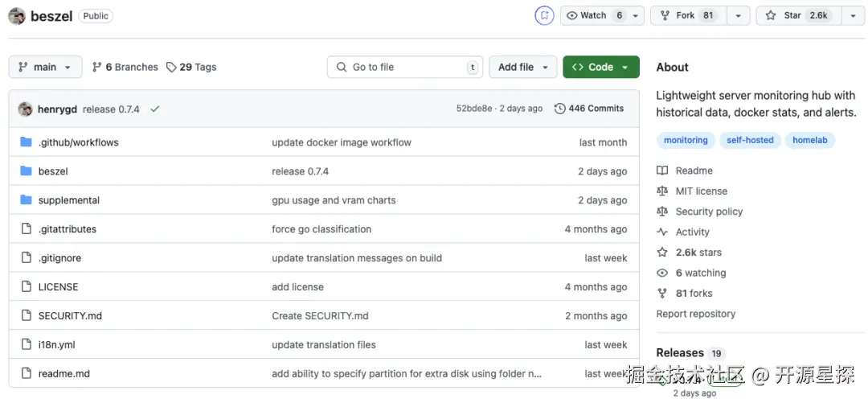The height and width of the screenshot is (399, 868).
Task: Click the beszel repository name
Action: tap(51, 16)
